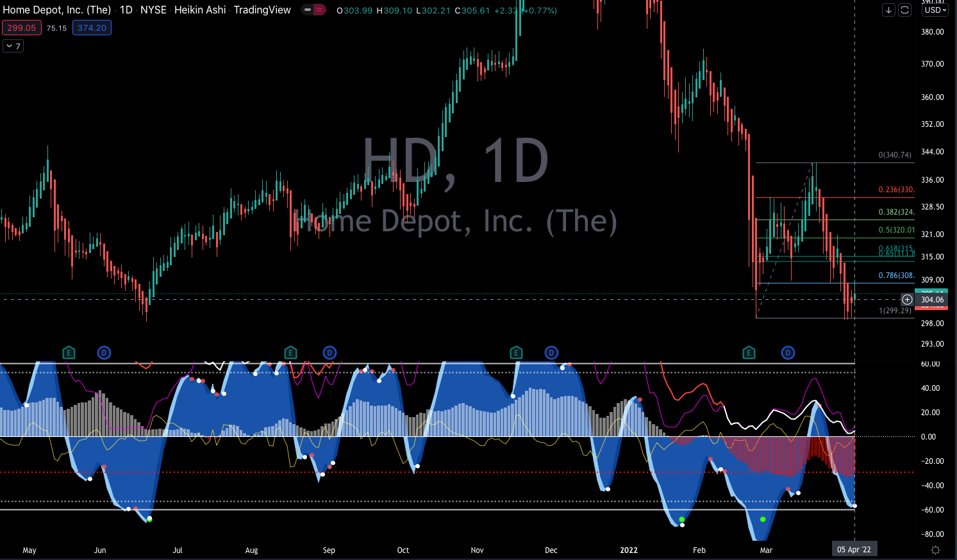Click the 304.06 crosshair price label

point(932,300)
